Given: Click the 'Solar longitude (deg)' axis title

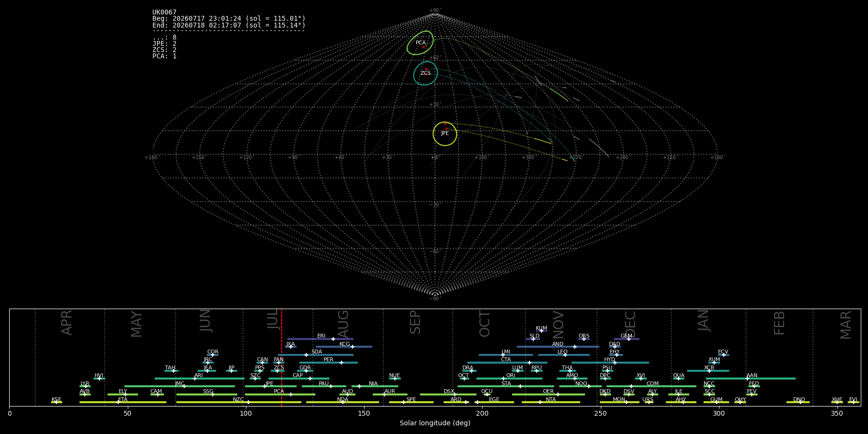Looking at the screenshot, I should click(435, 423).
